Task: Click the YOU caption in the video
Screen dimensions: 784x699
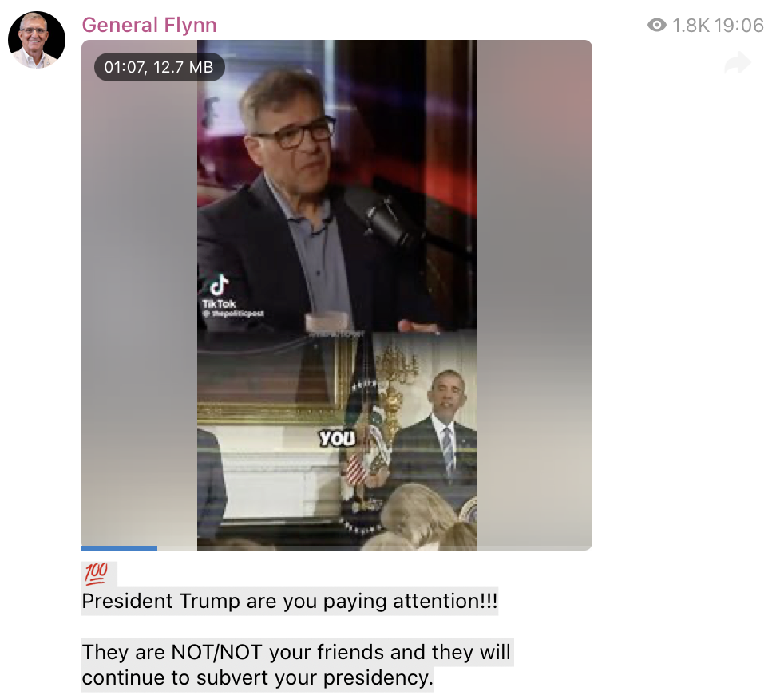Action: [338, 439]
